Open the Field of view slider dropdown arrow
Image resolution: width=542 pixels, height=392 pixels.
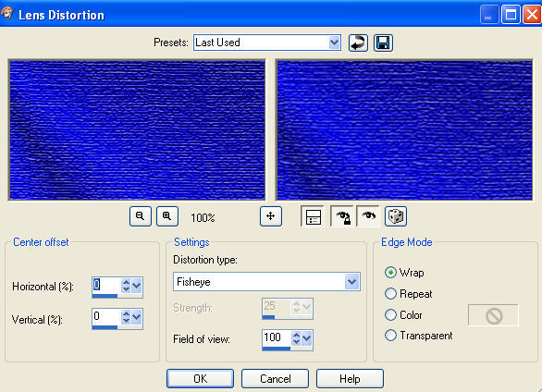tap(307, 338)
